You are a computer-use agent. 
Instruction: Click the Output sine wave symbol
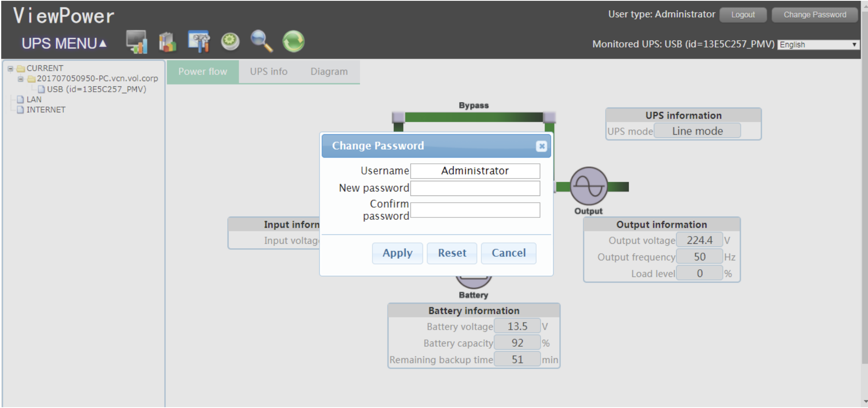coord(589,186)
